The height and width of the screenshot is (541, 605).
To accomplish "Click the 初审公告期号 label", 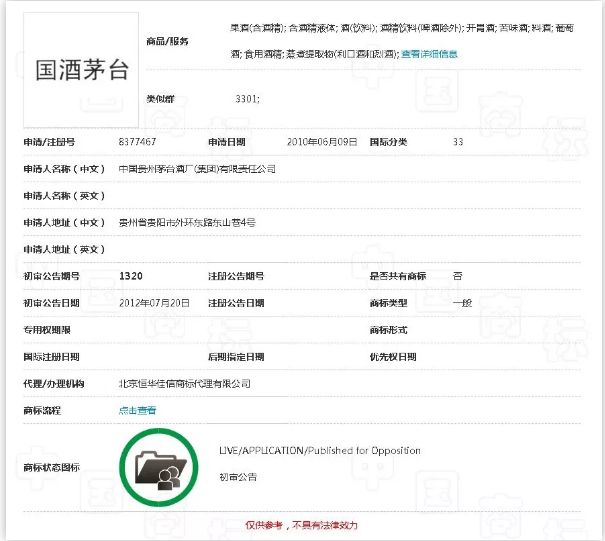I will pyautogui.click(x=51, y=276).
